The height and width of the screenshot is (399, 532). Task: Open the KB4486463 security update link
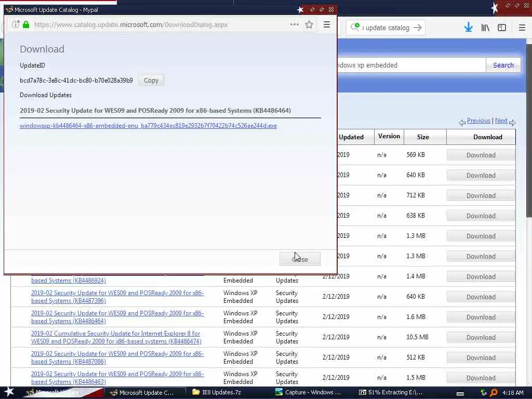tap(117, 378)
